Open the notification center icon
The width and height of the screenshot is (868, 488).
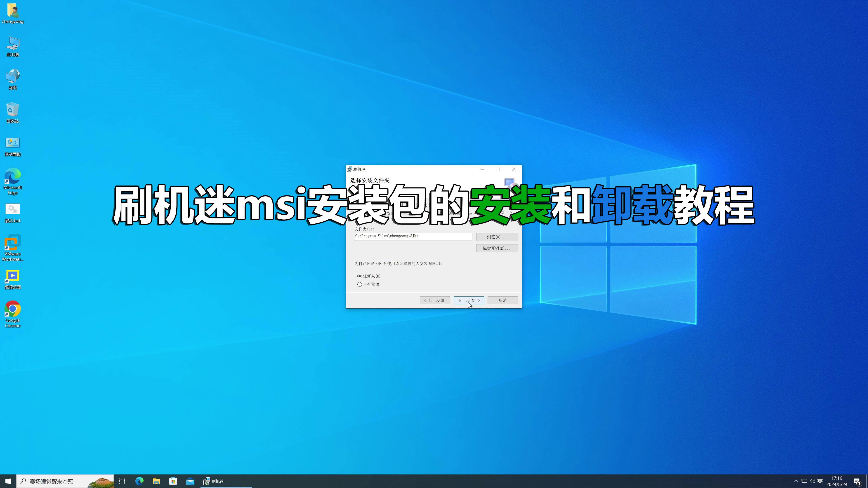coord(857,481)
